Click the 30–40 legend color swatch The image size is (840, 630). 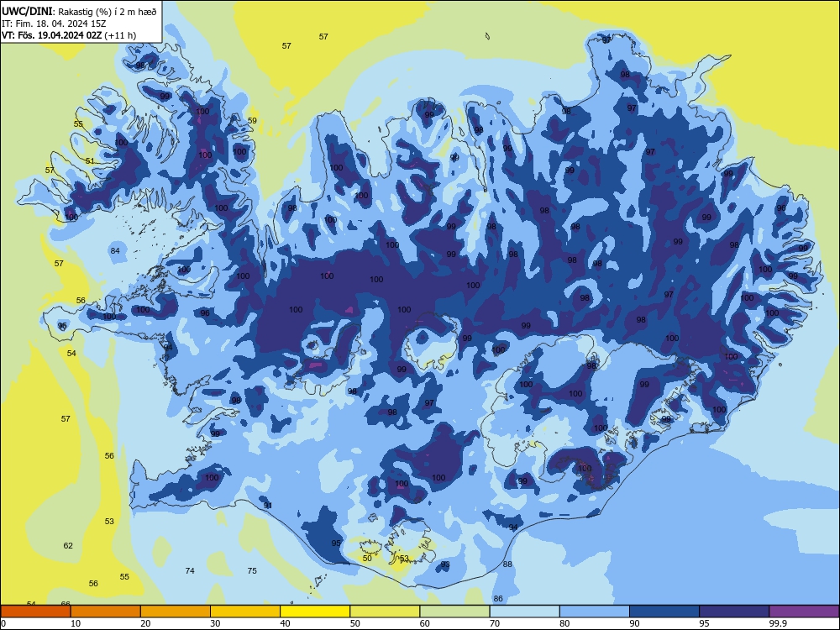pyautogui.click(x=245, y=612)
